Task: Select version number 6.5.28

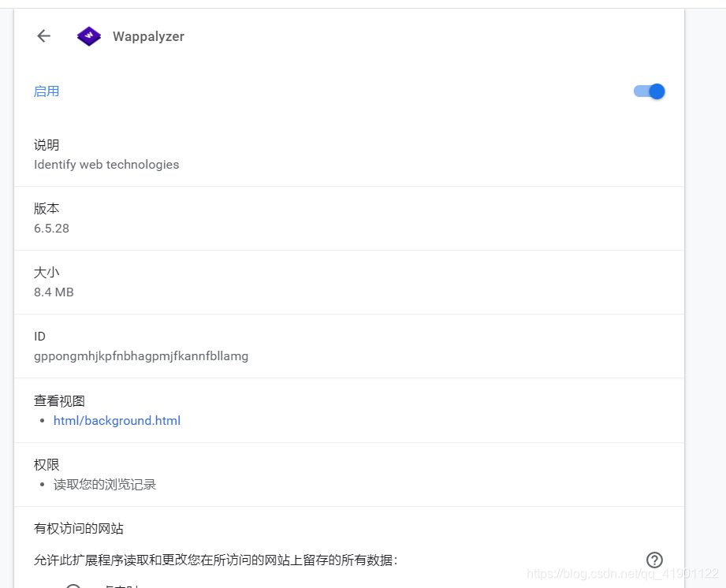Action: click(x=51, y=229)
